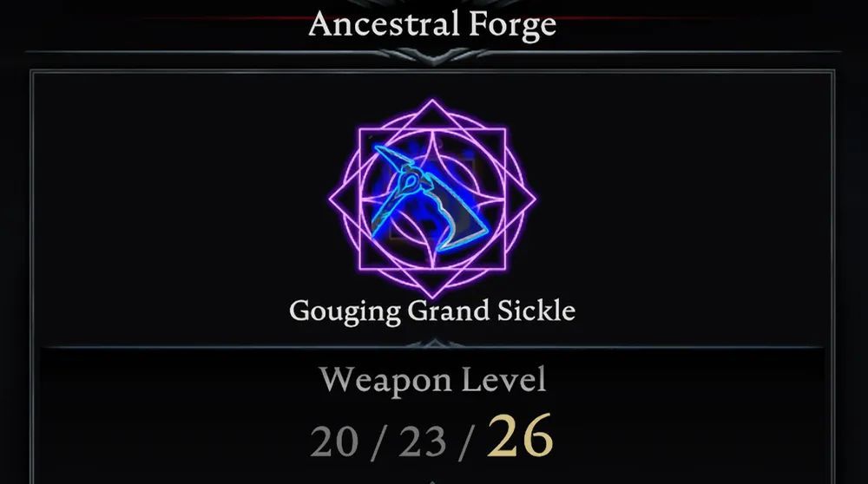Select the glowing blue sickle weapon icon
The height and width of the screenshot is (484, 868).
coord(430,199)
